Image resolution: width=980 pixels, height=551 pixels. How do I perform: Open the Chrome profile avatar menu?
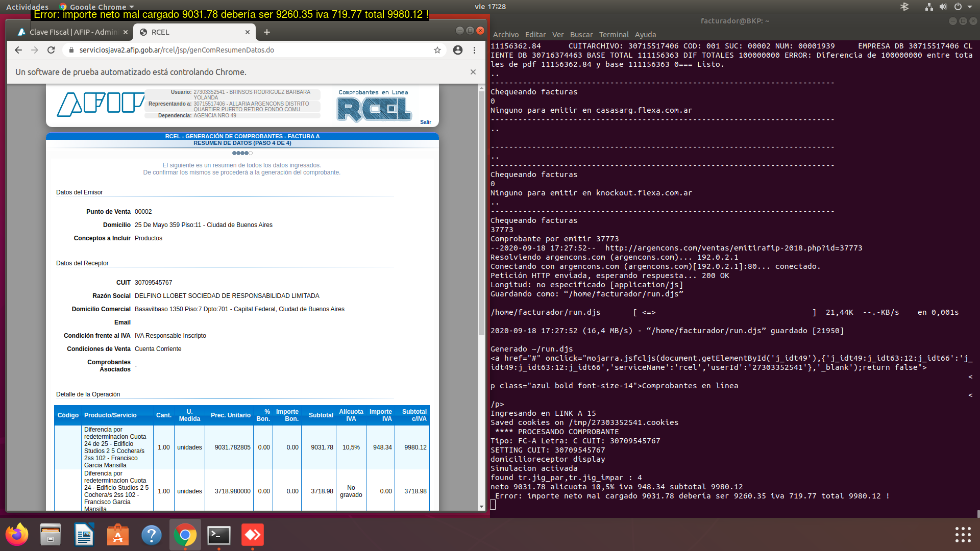pyautogui.click(x=458, y=50)
